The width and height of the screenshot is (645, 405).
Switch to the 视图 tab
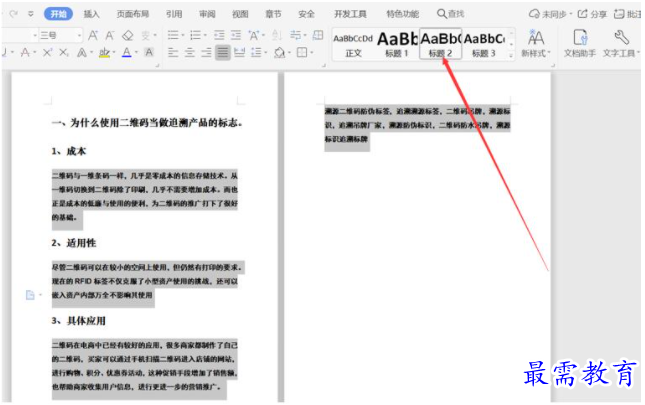[x=240, y=14]
